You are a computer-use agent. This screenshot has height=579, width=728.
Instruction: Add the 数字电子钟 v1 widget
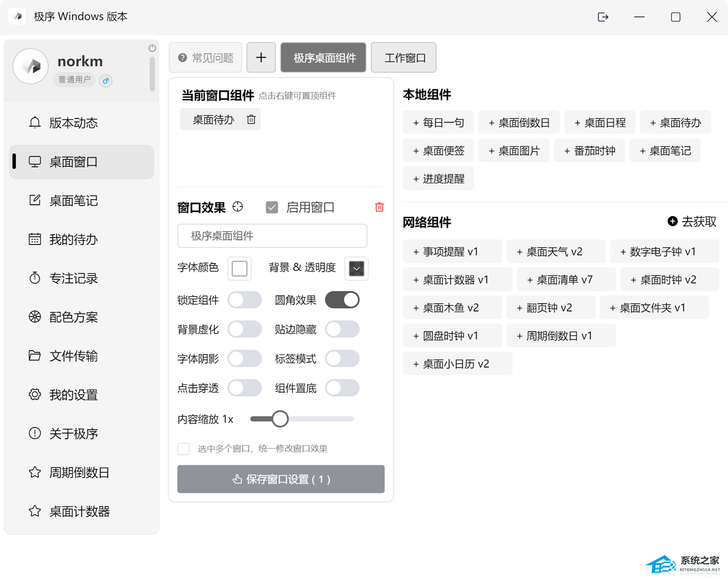point(665,251)
